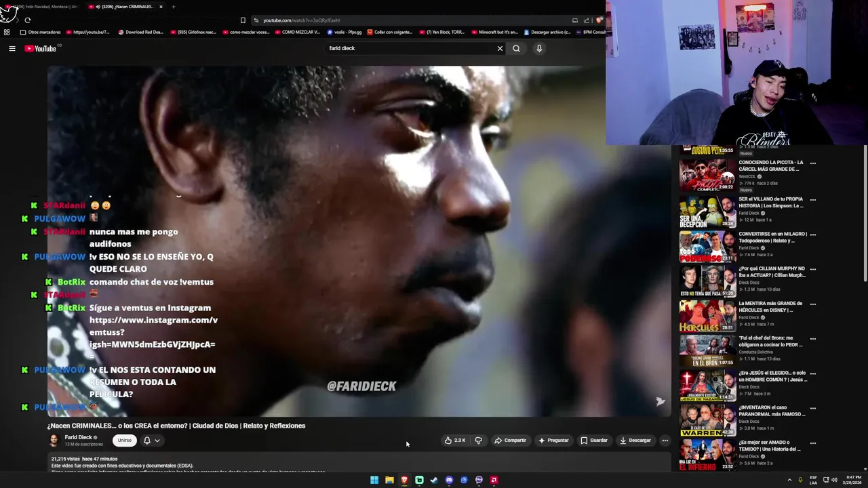Open options for 'AMADO o TEMIDO' video

click(812, 443)
